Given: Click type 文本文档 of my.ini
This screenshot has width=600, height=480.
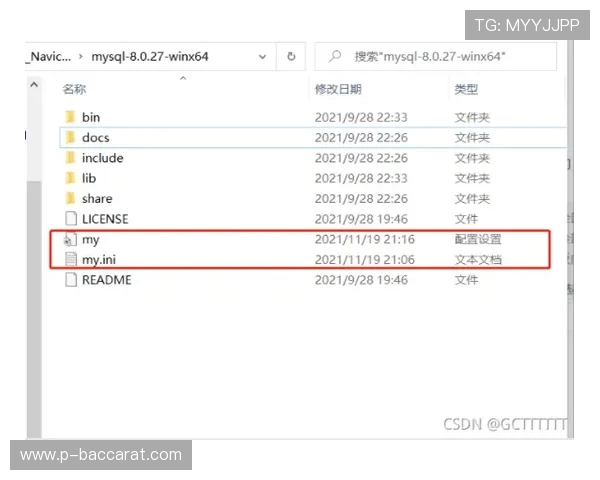Looking at the screenshot, I should point(478,260).
